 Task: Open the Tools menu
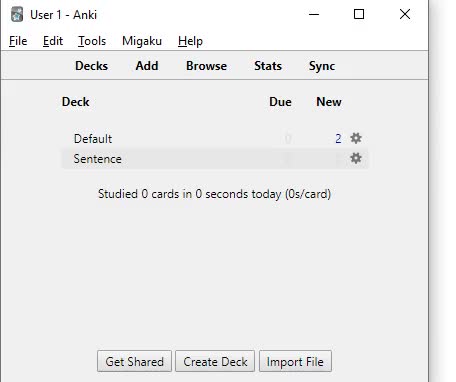(92, 41)
